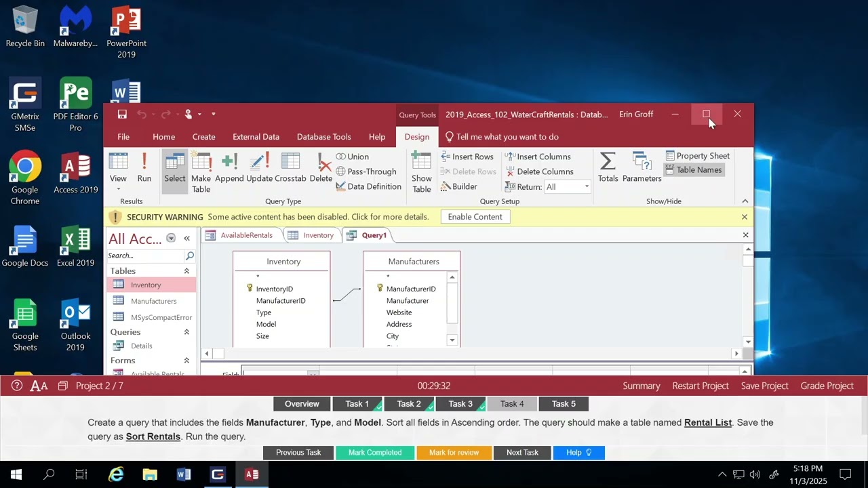The image size is (868, 488).
Task: Open the Task 5 tab
Action: [x=564, y=404]
